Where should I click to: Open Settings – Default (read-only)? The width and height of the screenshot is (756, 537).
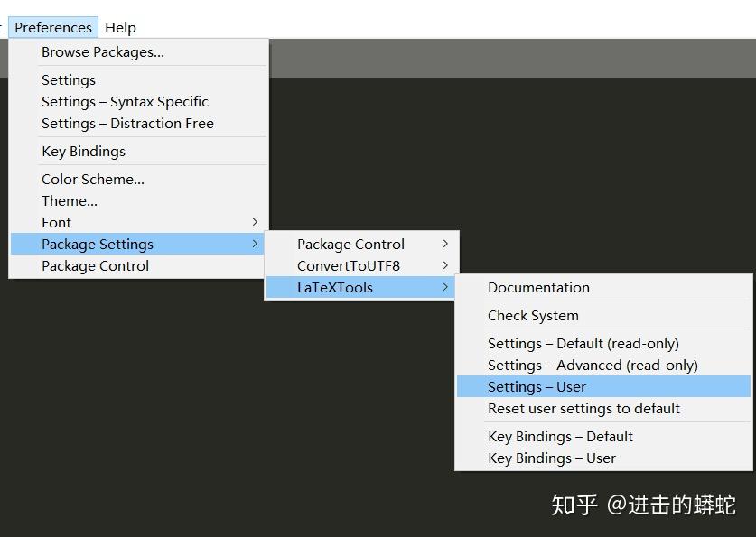583,344
